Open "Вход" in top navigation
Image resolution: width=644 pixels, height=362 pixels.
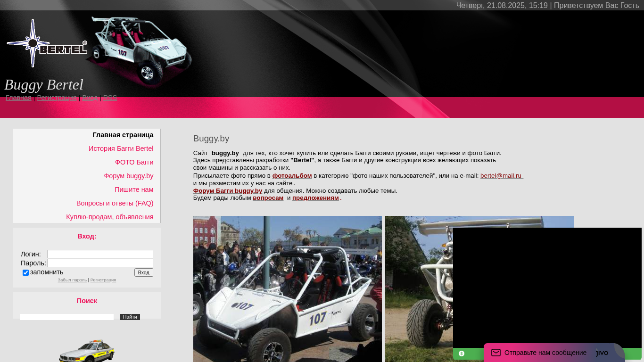(90, 98)
